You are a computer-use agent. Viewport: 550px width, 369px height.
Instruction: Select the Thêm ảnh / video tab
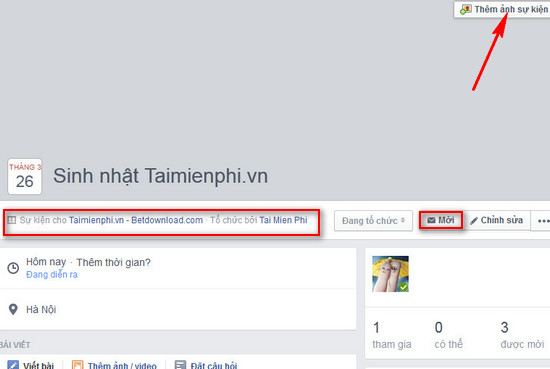114,365
